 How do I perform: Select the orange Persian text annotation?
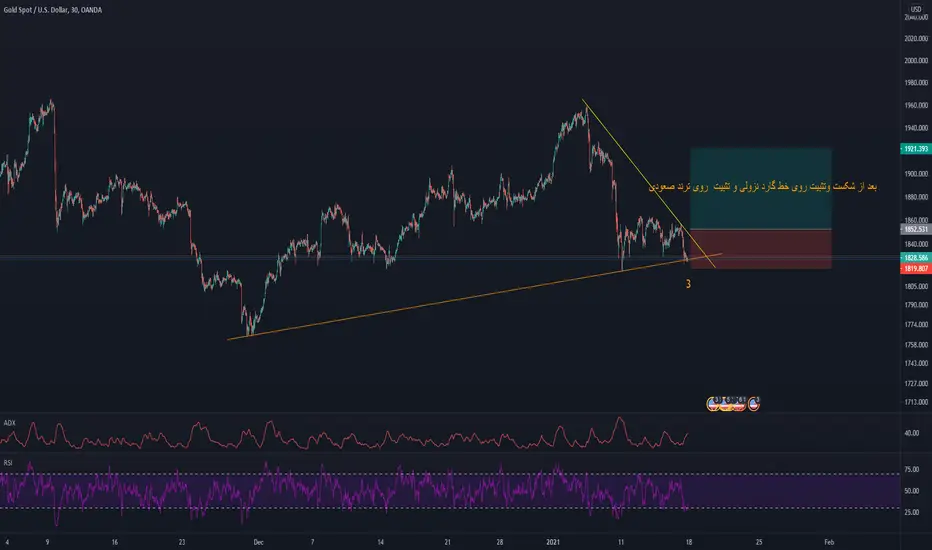[763, 187]
